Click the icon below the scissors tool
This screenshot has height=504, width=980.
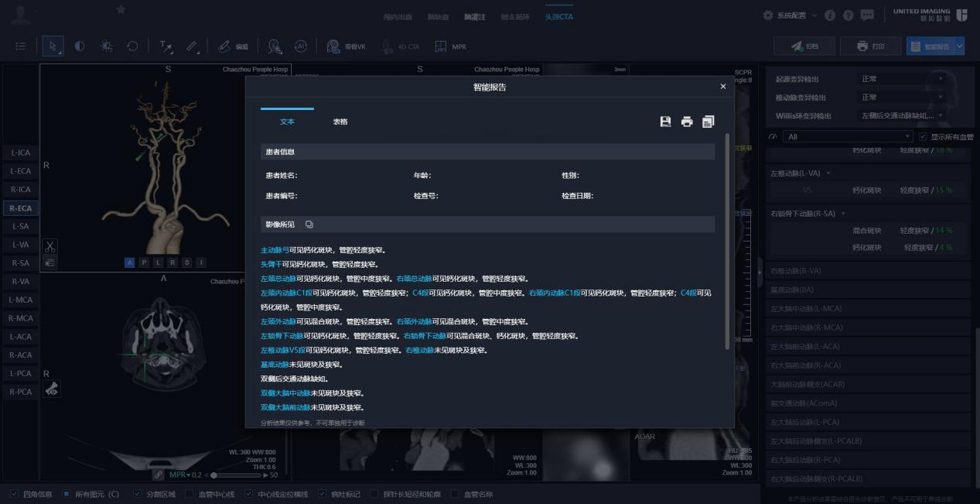50,262
